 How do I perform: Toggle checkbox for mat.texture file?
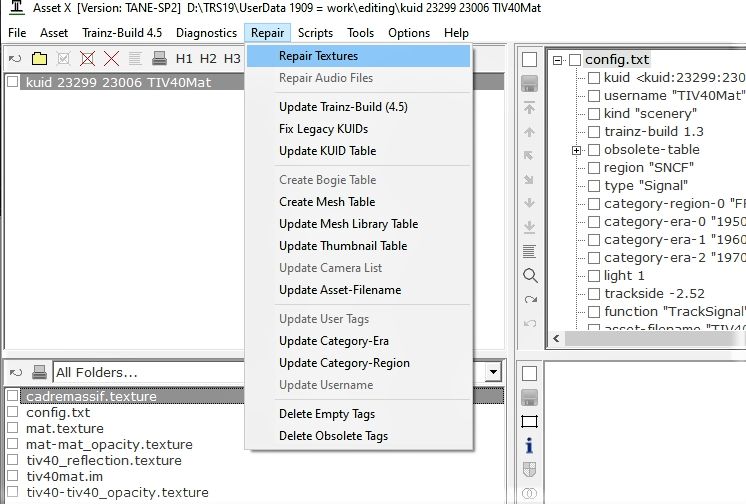pos(12,429)
